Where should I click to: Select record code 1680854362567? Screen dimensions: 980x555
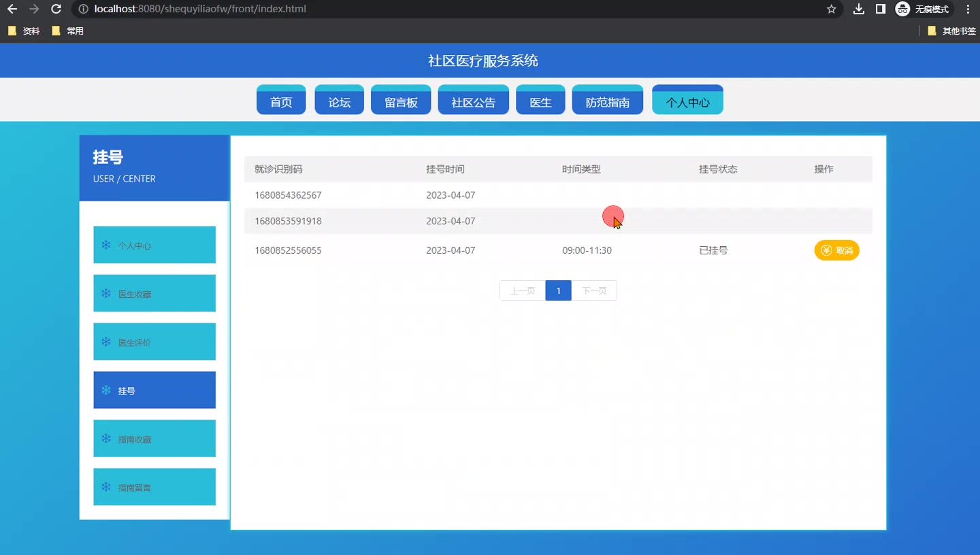click(288, 195)
